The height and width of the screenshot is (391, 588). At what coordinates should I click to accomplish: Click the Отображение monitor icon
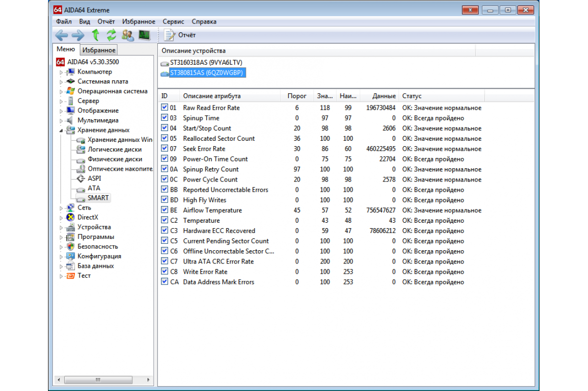71,110
